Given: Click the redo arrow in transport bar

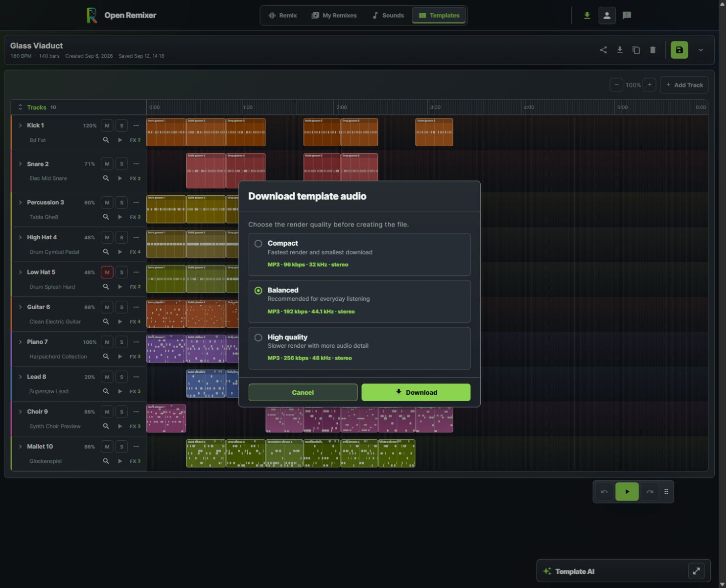Looking at the screenshot, I should tap(650, 492).
